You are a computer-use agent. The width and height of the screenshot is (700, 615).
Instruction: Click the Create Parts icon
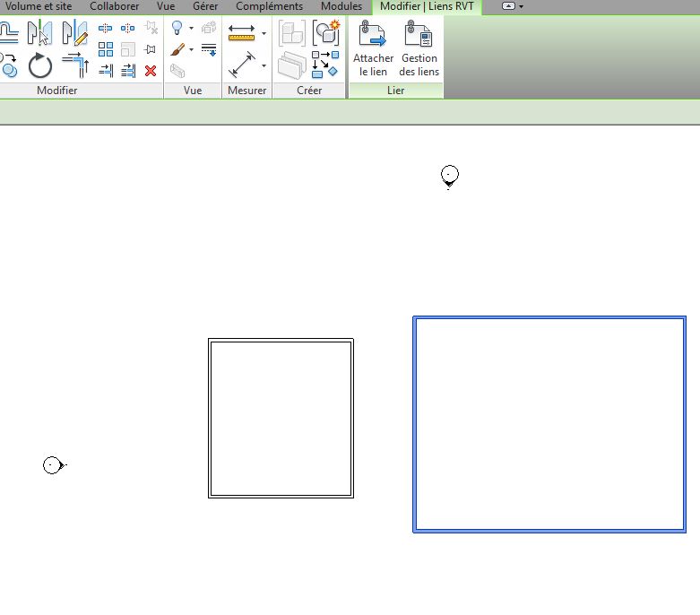[292, 65]
